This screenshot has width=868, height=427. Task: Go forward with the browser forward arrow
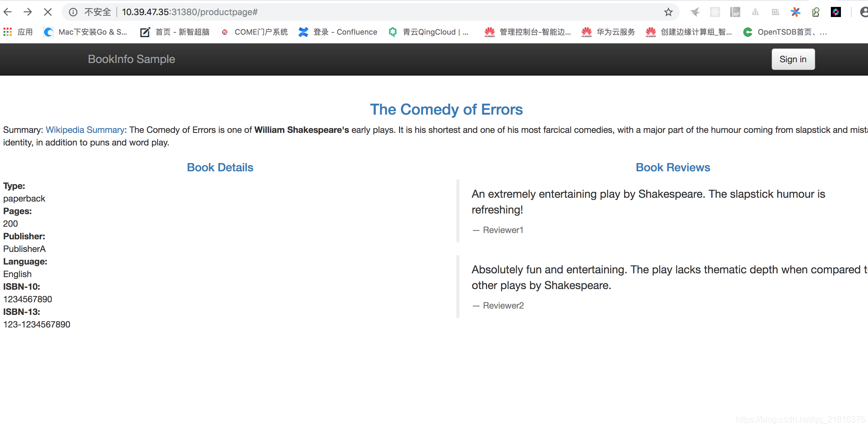(28, 12)
